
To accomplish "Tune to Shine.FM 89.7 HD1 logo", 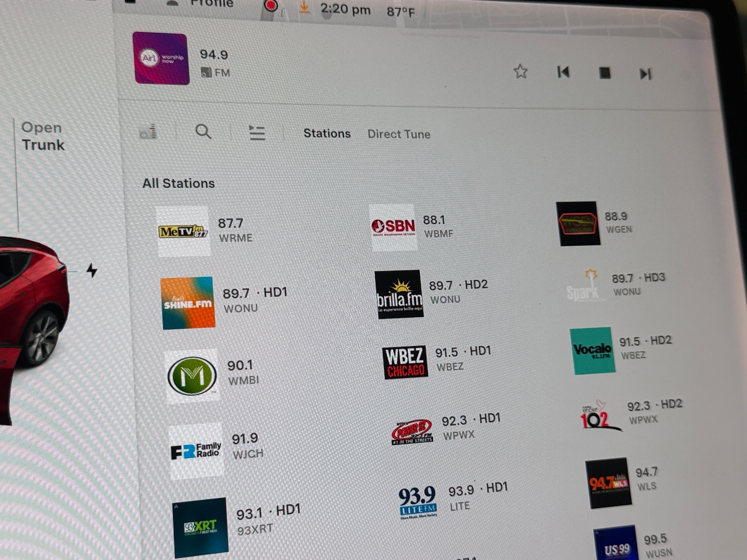I will coord(188,303).
